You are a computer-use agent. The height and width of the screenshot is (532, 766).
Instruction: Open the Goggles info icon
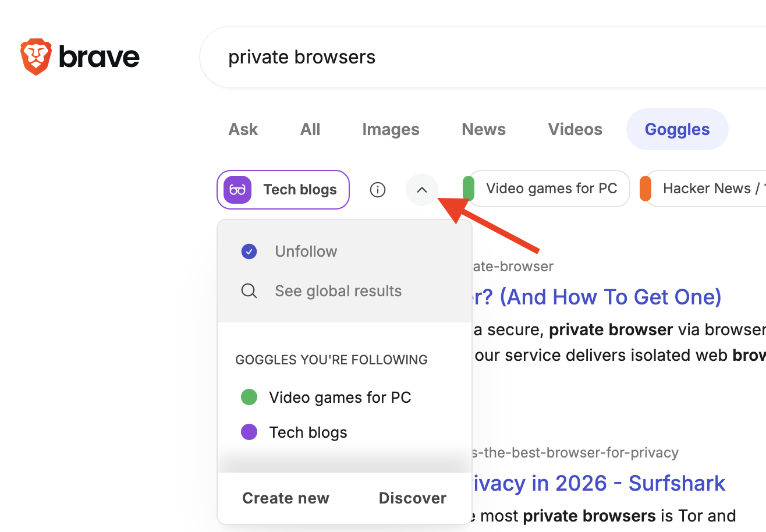click(378, 190)
